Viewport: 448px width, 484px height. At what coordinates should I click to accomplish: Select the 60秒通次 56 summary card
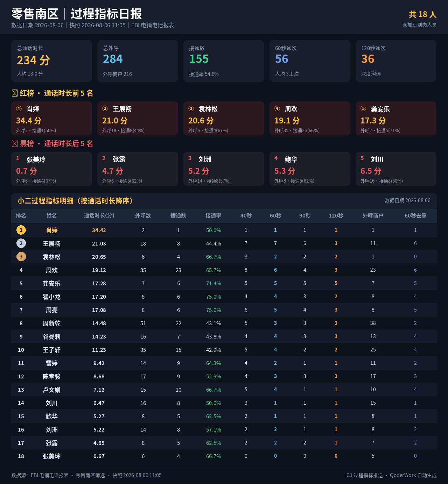[x=310, y=61]
